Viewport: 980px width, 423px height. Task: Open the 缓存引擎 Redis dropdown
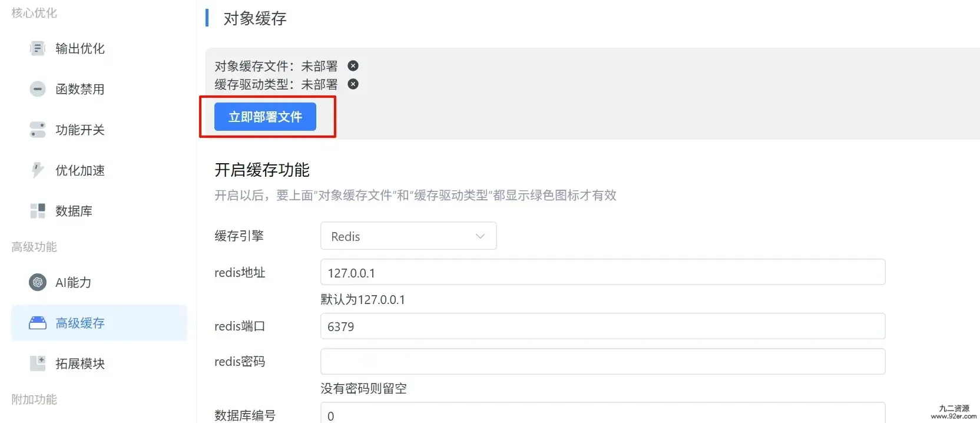[409, 236]
